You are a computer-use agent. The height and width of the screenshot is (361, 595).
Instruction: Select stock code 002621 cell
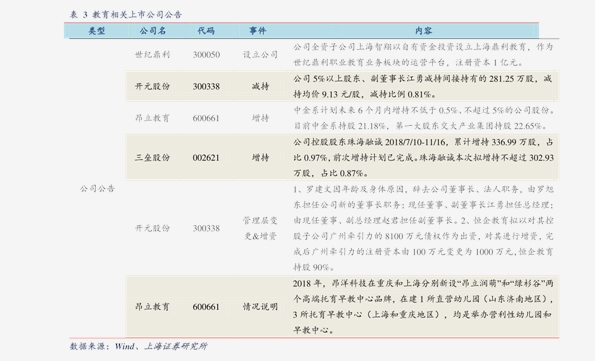[x=206, y=158]
